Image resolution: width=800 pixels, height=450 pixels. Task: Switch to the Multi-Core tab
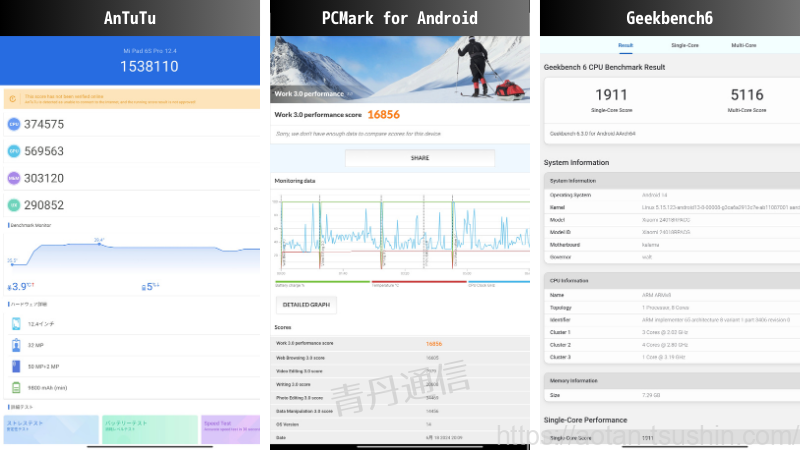click(743, 45)
